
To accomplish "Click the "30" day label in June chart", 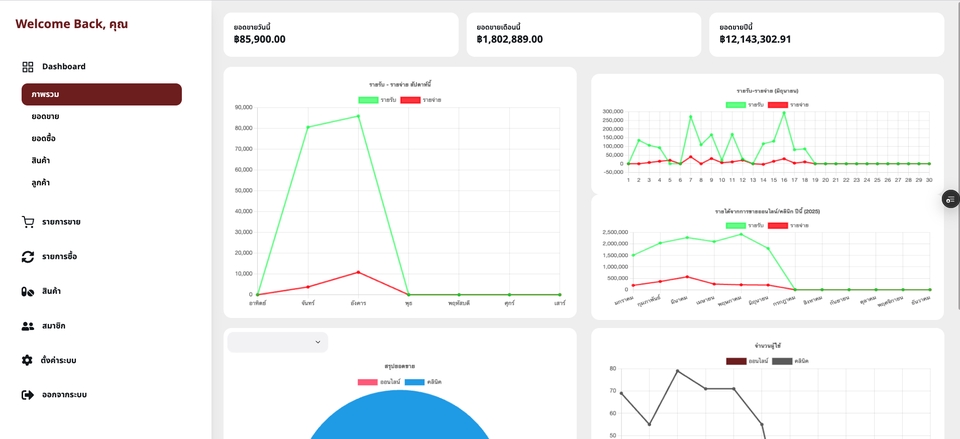I will pyautogui.click(x=929, y=180).
